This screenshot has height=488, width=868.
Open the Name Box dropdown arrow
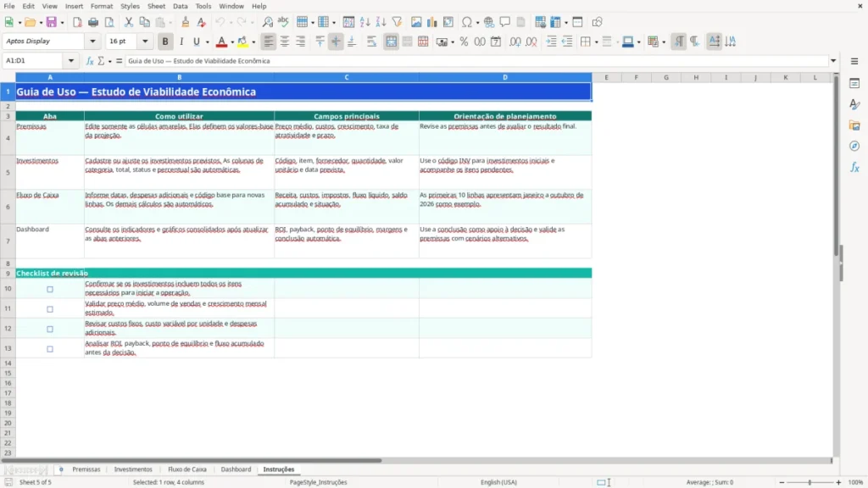(71, 61)
